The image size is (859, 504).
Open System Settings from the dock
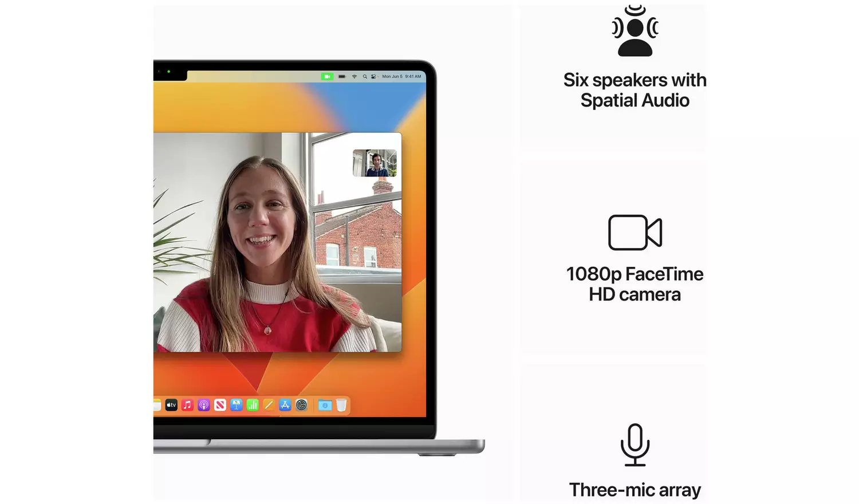pos(301,405)
